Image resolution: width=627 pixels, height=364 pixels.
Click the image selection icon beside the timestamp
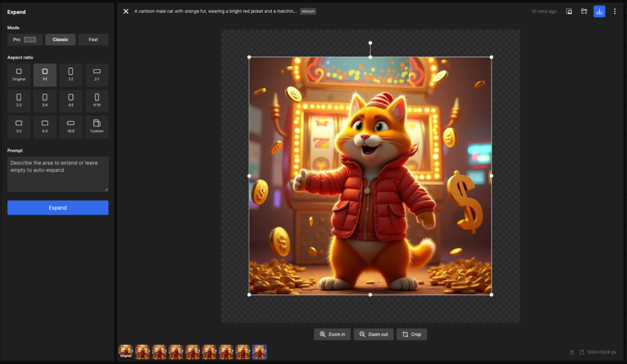point(569,11)
